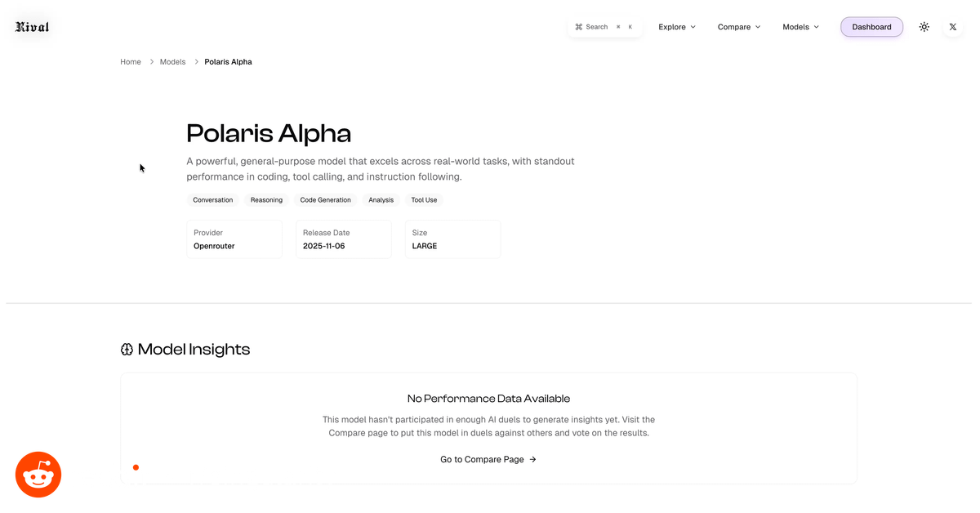Click the Rival logo
Viewport: 980px width, 513px height.
(33, 27)
